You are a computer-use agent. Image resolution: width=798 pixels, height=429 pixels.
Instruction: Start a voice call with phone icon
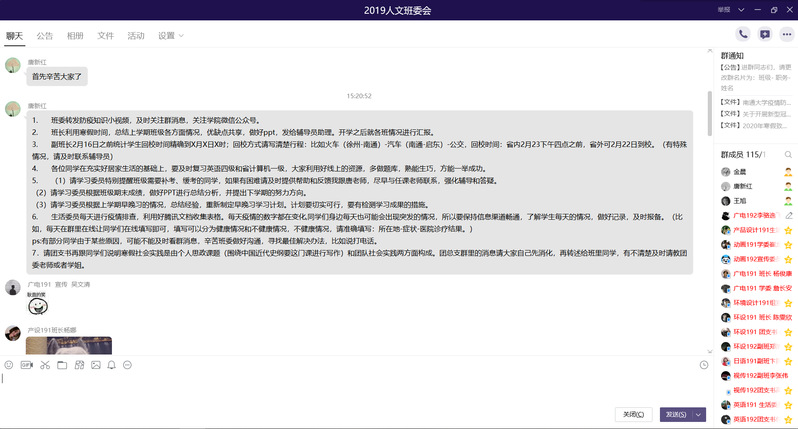[742, 35]
